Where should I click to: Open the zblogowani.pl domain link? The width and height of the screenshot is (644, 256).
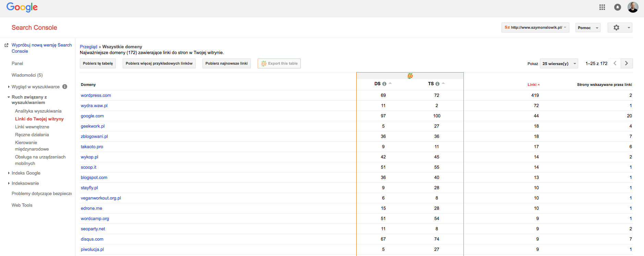pyautogui.click(x=94, y=136)
